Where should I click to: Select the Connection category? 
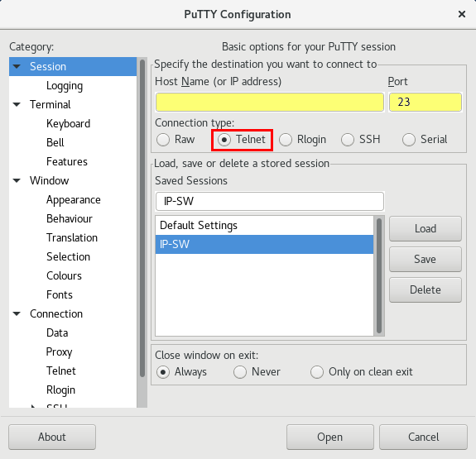[56, 313]
